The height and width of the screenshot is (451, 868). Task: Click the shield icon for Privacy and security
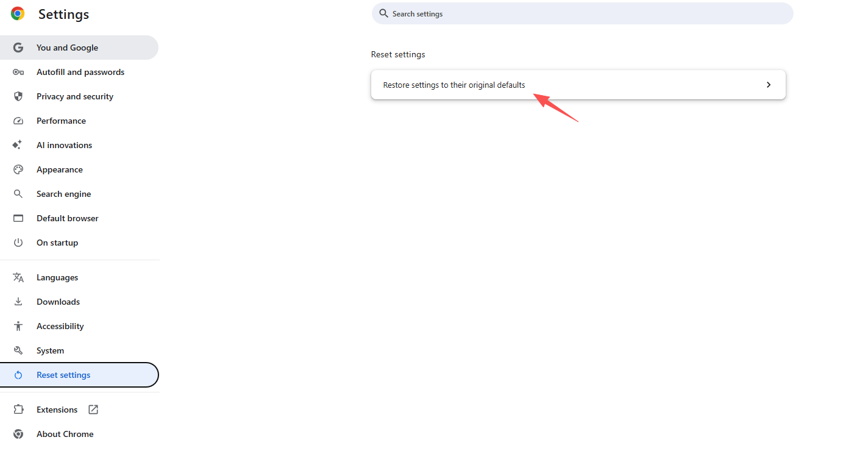click(x=18, y=96)
